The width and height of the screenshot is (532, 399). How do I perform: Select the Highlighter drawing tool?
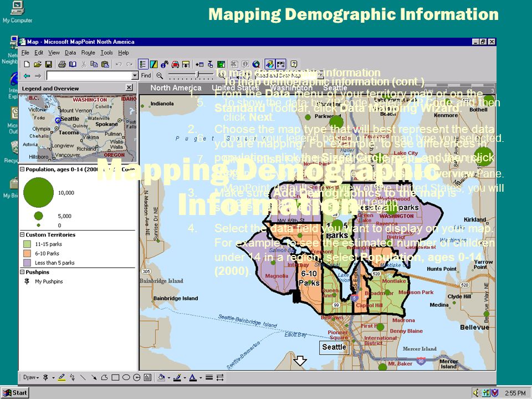coord(62,377)
